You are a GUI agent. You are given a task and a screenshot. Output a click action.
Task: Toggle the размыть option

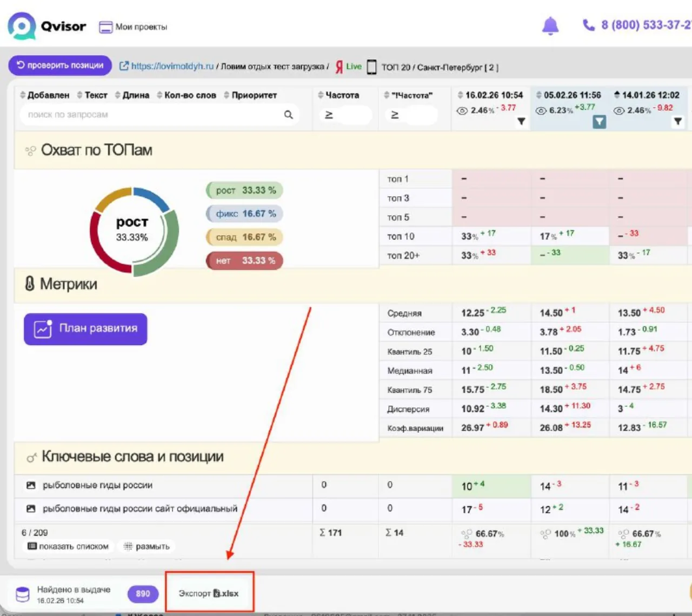click(147, 546)
